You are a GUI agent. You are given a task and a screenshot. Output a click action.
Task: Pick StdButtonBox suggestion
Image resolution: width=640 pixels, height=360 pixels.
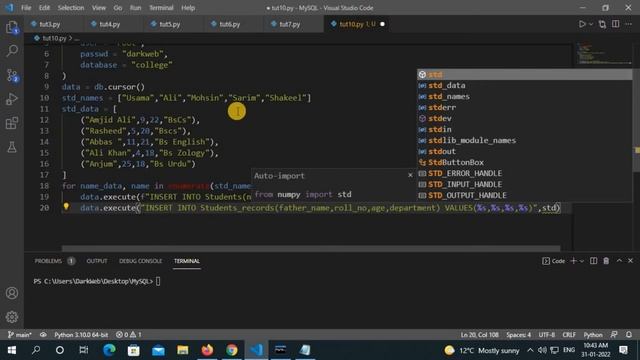pos(524,162)
